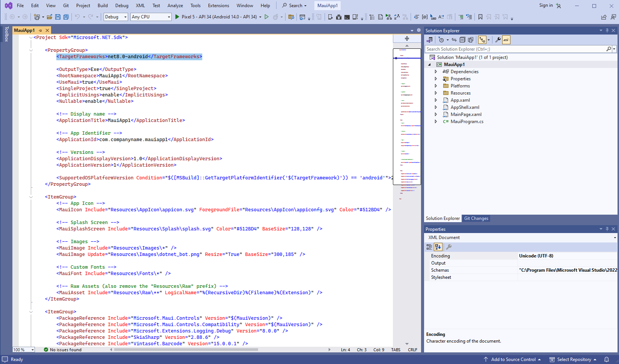Expand the Platforms folder
This screenshot has height=364, width=619.
coord(436,86)
